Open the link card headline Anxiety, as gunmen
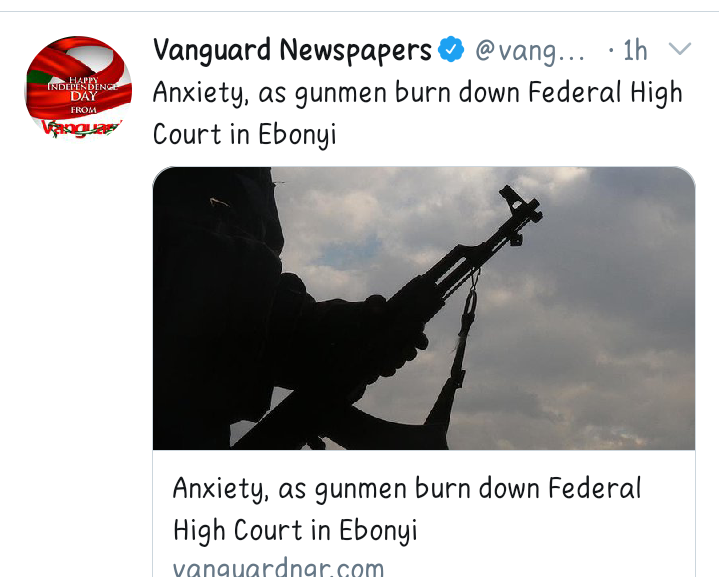Screen dimensions: 719x577 click(x=407, y=509)
